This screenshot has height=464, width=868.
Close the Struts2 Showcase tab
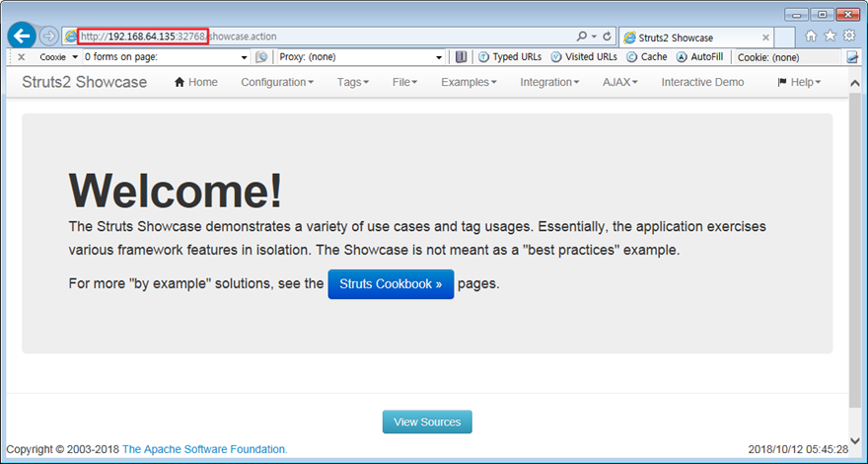(765, 38)
